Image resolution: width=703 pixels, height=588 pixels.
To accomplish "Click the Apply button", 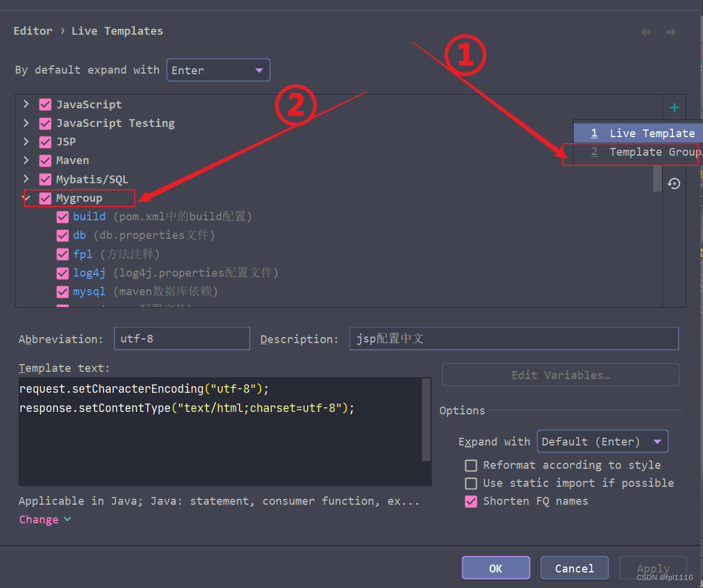I will coord(653,568).
